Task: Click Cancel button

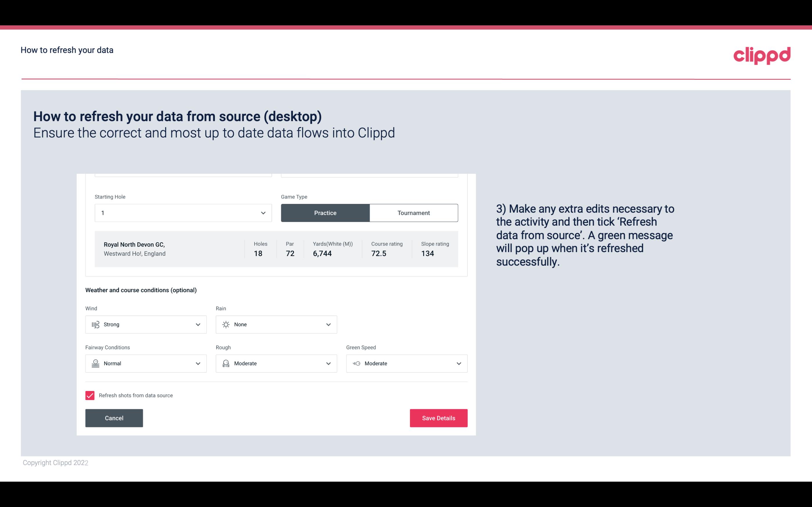Action: point(114,418)
